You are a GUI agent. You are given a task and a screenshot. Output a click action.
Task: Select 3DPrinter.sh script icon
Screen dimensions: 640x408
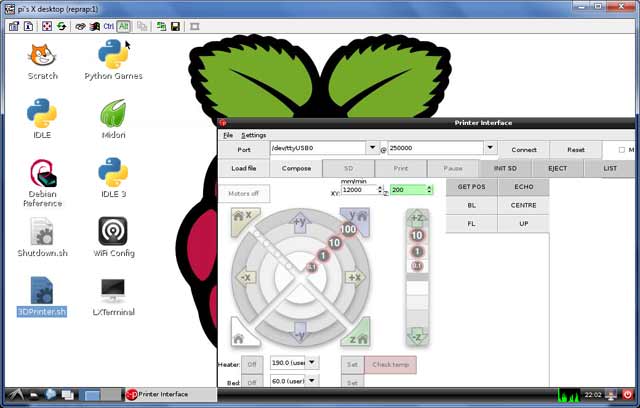(42, 297)
